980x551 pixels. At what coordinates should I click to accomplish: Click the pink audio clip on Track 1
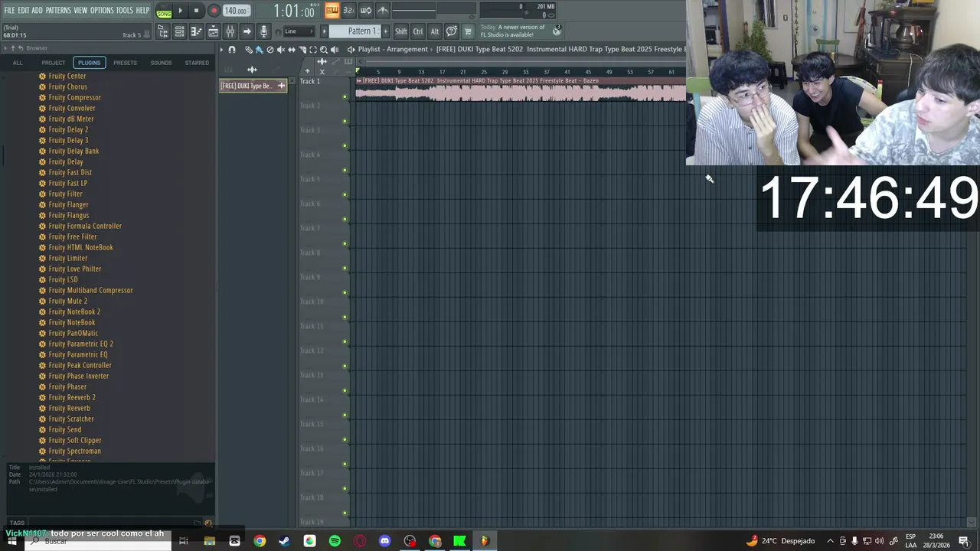tap(520, 90)
